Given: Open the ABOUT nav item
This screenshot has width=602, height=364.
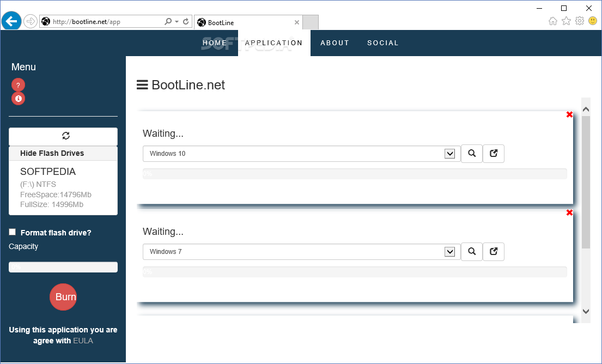Looking at the screenshot, I should (335, 43).
